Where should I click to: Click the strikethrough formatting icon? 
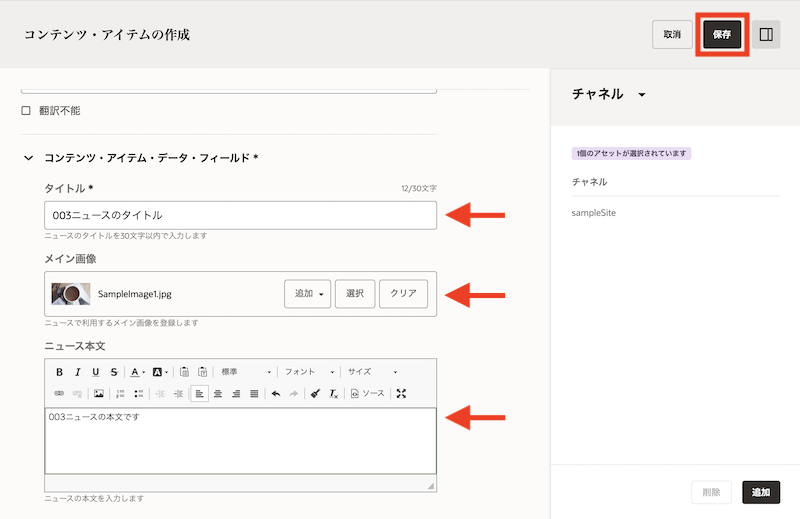pos(114,372)
